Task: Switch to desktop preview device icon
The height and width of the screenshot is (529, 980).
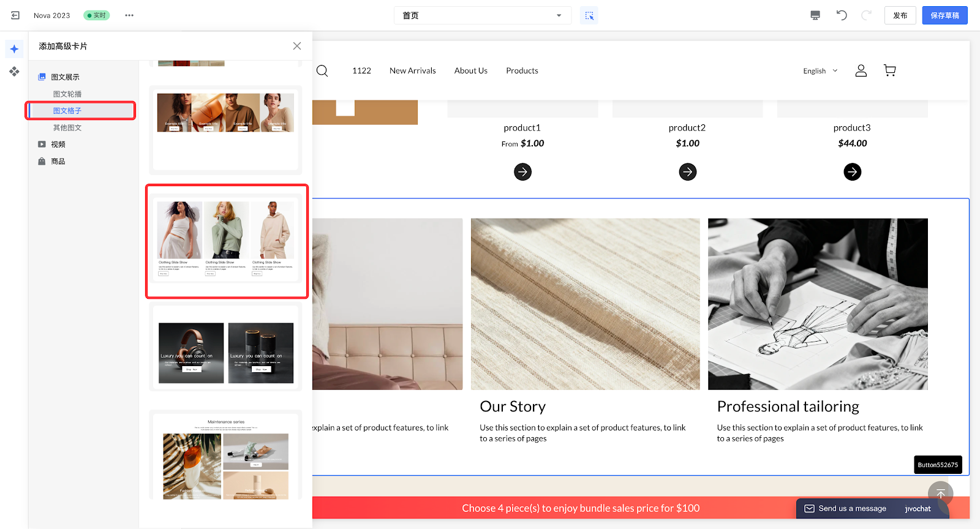Action: [x=815, y=15]
